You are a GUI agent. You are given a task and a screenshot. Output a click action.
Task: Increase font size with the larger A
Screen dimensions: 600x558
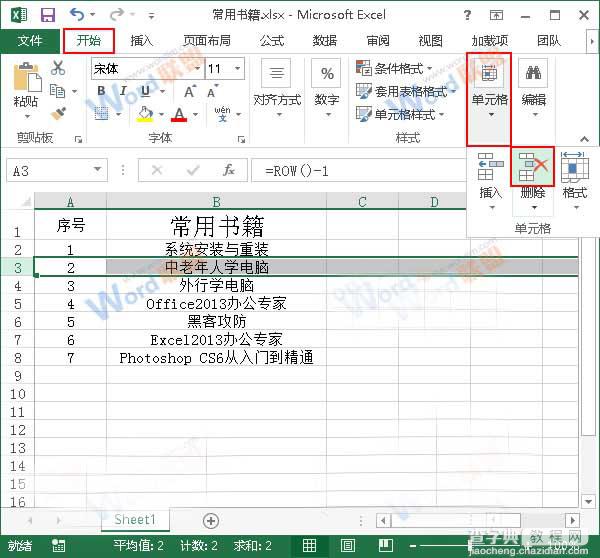190,92
